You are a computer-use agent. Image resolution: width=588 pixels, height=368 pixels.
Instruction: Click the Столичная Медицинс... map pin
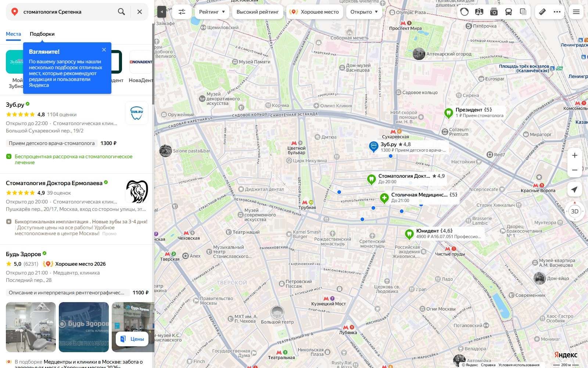[x=384, y=198]
